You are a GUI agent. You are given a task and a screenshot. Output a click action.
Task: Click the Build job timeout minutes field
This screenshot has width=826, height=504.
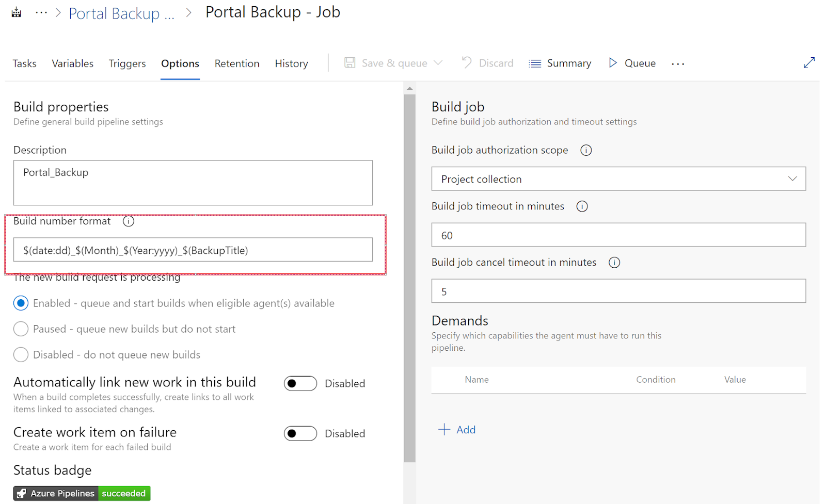(618, 235)
